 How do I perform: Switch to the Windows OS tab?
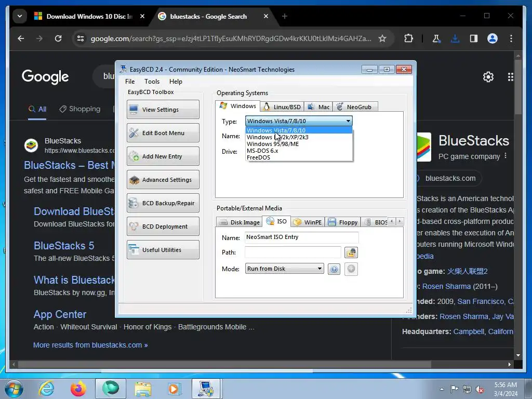238,106
